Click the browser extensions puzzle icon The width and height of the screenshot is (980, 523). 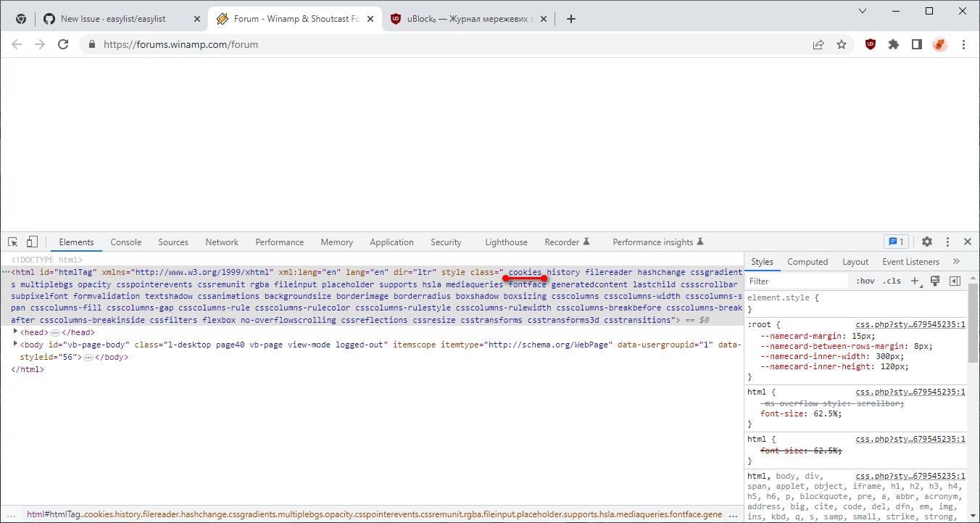(893, 44)
